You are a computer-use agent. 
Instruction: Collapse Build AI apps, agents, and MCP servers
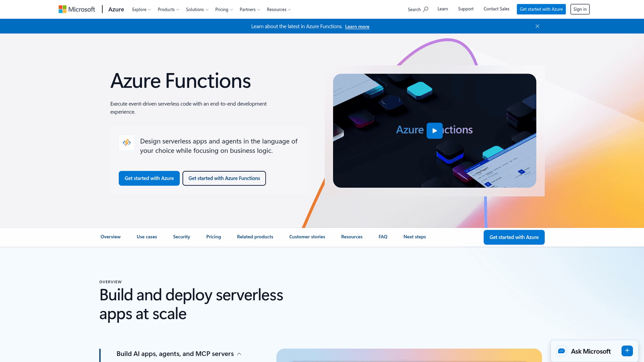(179, 354)
